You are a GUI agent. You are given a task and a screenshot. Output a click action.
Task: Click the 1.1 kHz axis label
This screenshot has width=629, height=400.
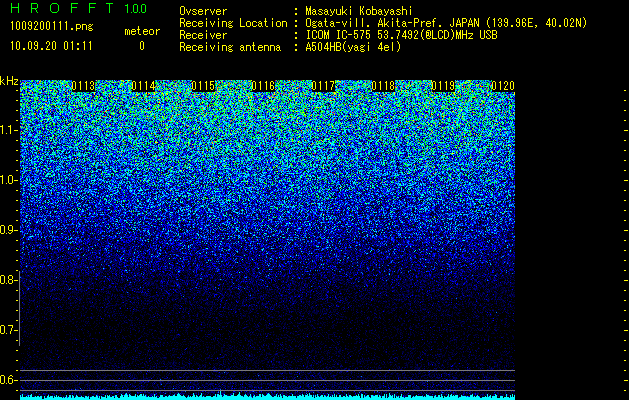tap(8, 130)
